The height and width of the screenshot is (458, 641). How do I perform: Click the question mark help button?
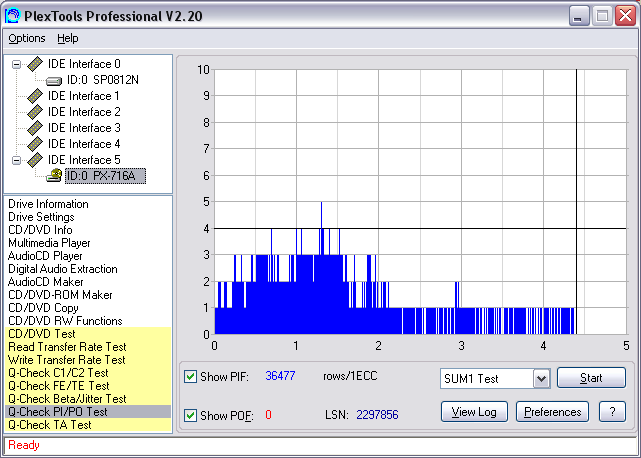tap(612, 412)
